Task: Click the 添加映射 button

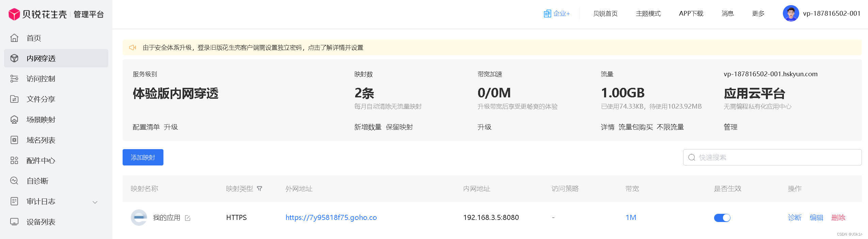Action: click(x=143, y=157)
